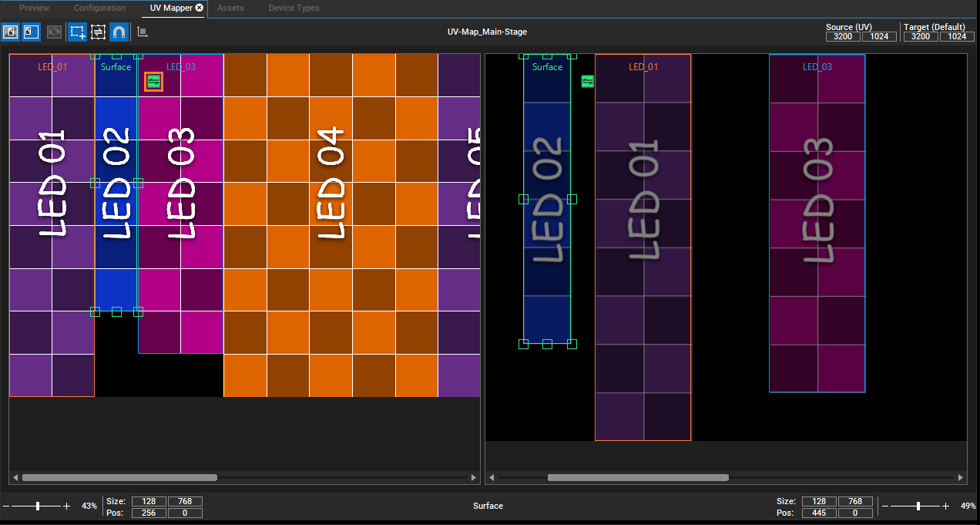This screenshot has height=525, width=980.
Task: Click the Target (Default) width field 3200
Action: pyautogui.click(x=921, y=36)
